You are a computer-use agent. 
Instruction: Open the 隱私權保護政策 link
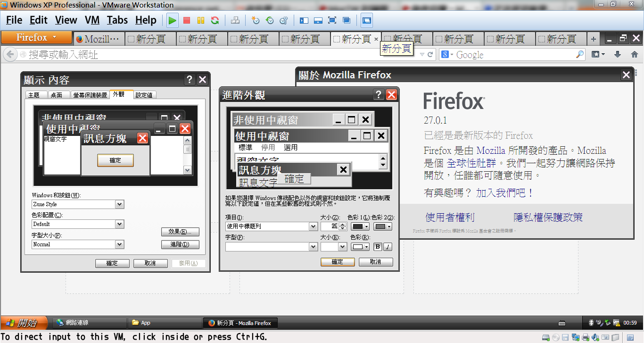tap(548, 217)
